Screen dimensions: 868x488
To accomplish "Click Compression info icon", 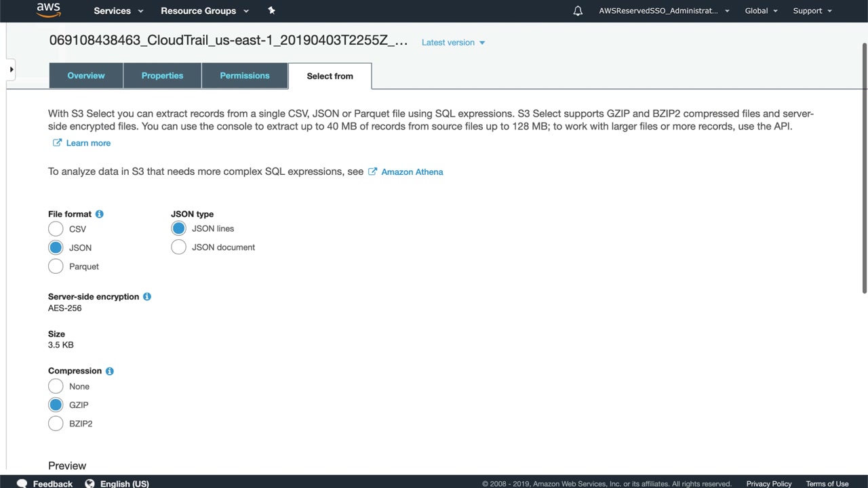I will 109,371.
